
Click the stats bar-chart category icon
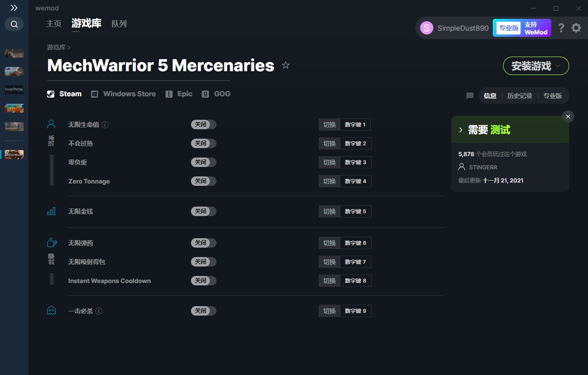(x=51, y=211)
